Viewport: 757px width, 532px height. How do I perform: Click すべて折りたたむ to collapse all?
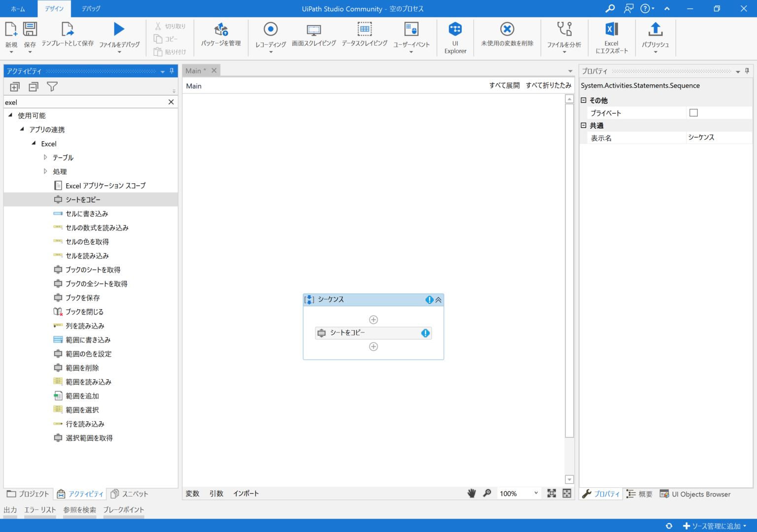tap(549, 85)
